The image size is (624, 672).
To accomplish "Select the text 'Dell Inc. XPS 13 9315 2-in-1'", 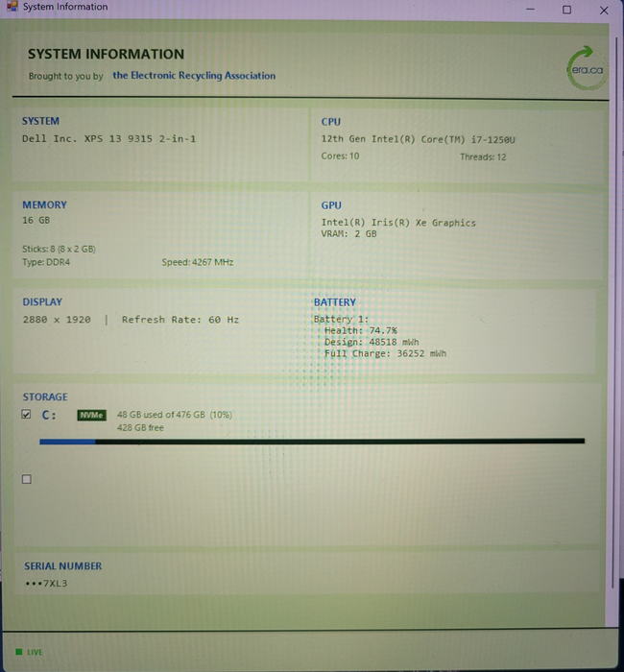I will [x=108, y=139].
